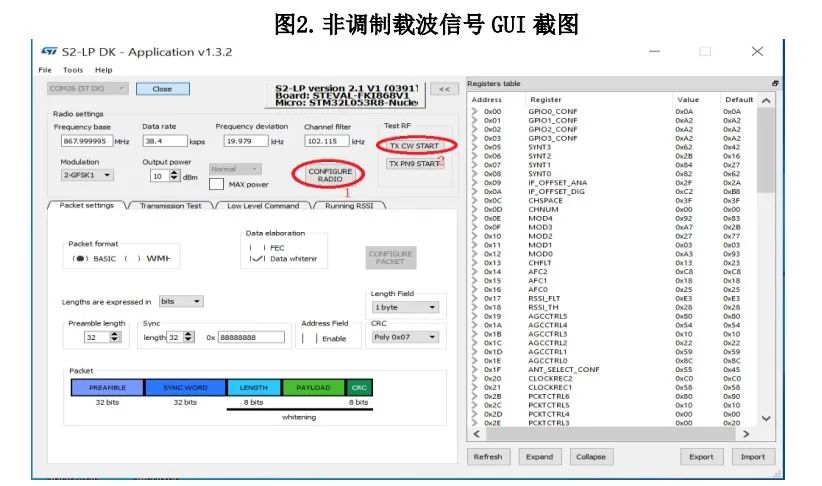Expand the 0x17 RSSI_FLT register row
This screenshot has width=822, height=486.
point(474,298)
